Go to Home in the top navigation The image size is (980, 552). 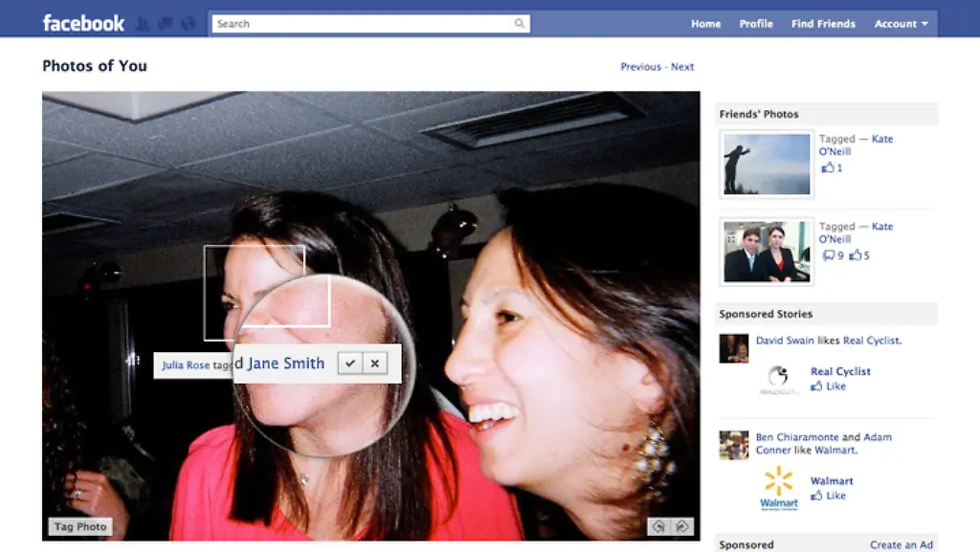(705, 24)
